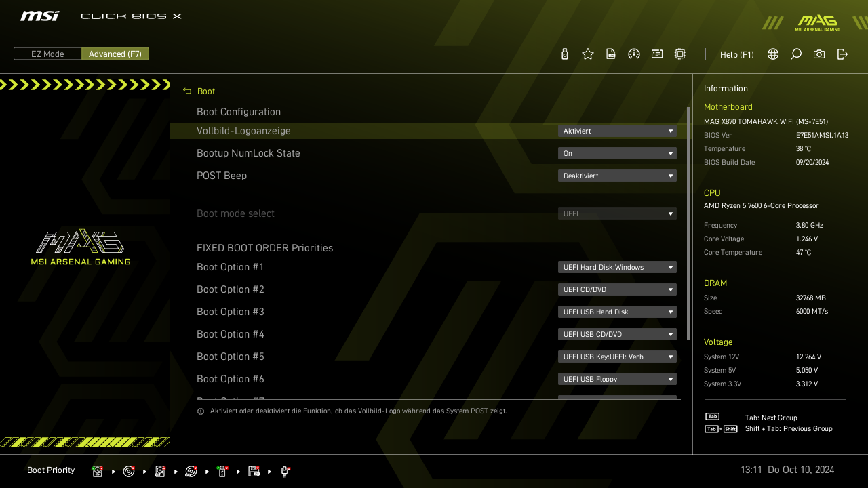This screenshot has height=488, width=868.
Task: Click the Tab: Next Group hint
Action: [x=771, y=418]
